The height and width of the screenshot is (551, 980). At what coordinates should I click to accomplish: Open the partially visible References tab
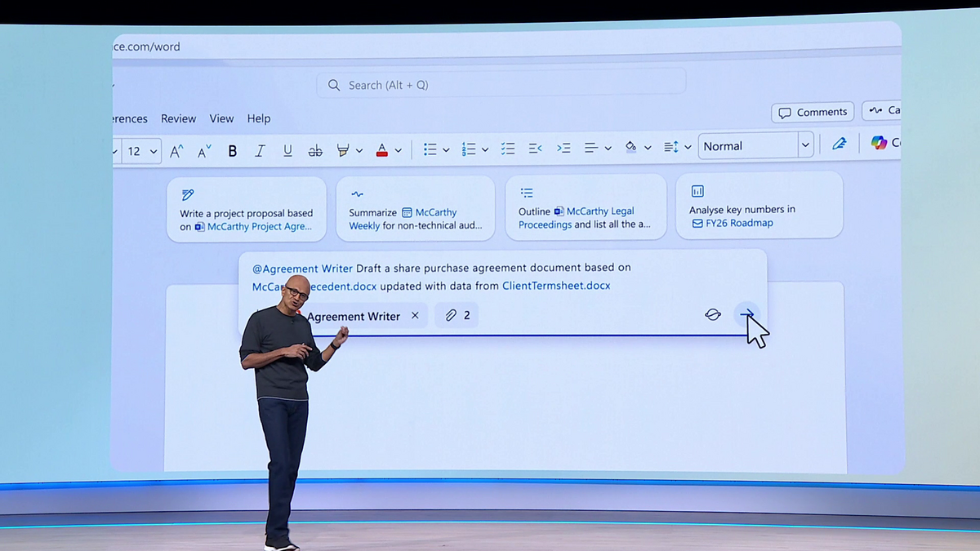tap(131, 119)
